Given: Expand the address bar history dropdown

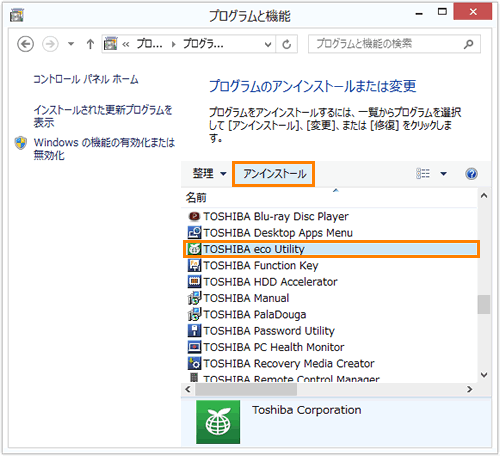Looking at the screenshot, I should 267,44.
